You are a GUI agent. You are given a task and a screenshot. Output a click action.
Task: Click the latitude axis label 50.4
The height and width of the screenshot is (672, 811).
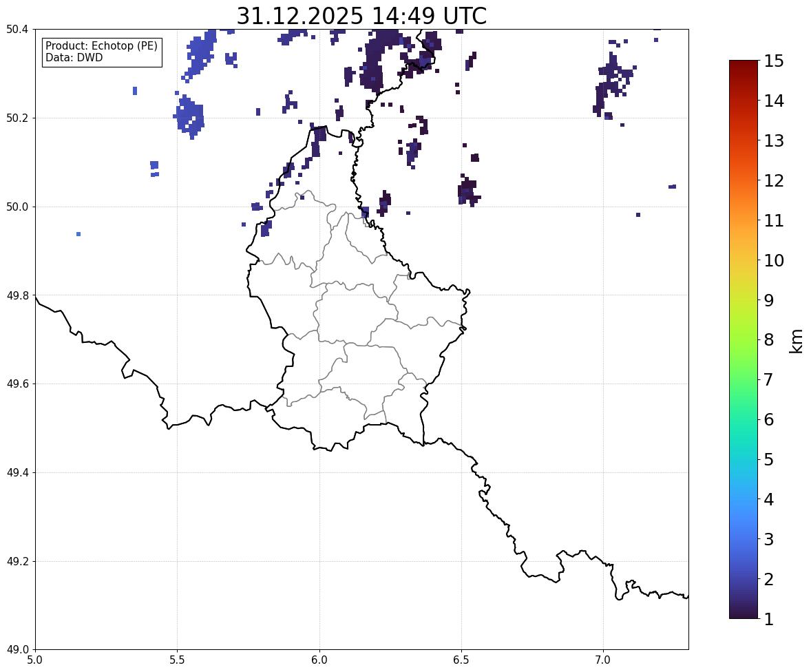17,30
